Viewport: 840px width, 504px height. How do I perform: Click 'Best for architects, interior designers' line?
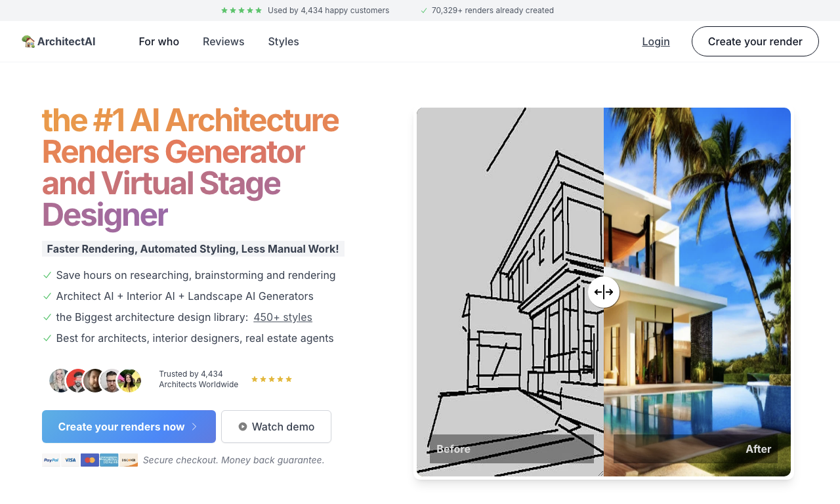click(x=195, y=338)
